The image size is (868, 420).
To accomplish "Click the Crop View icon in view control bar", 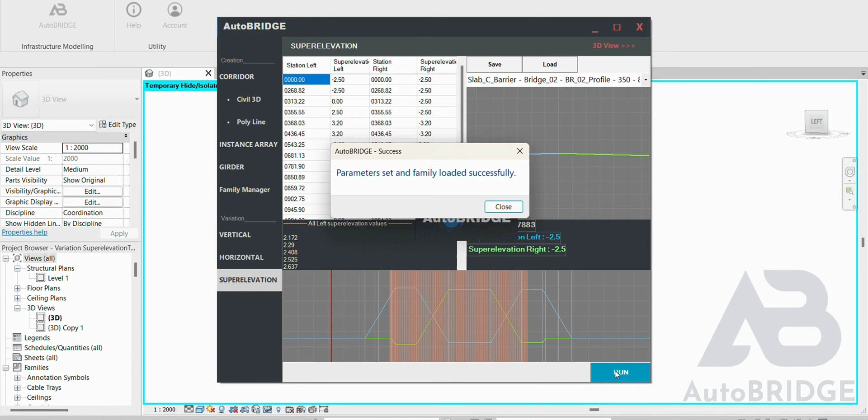I will point(233,409).
